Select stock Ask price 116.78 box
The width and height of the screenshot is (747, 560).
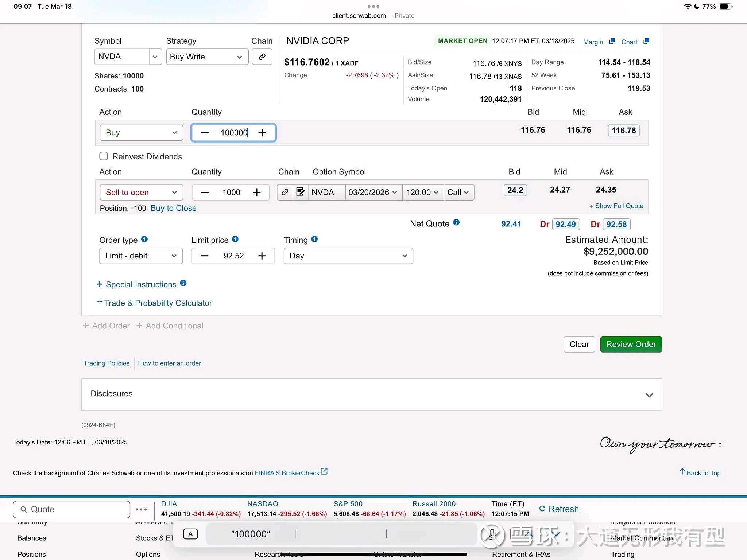[x=624, y=131]
